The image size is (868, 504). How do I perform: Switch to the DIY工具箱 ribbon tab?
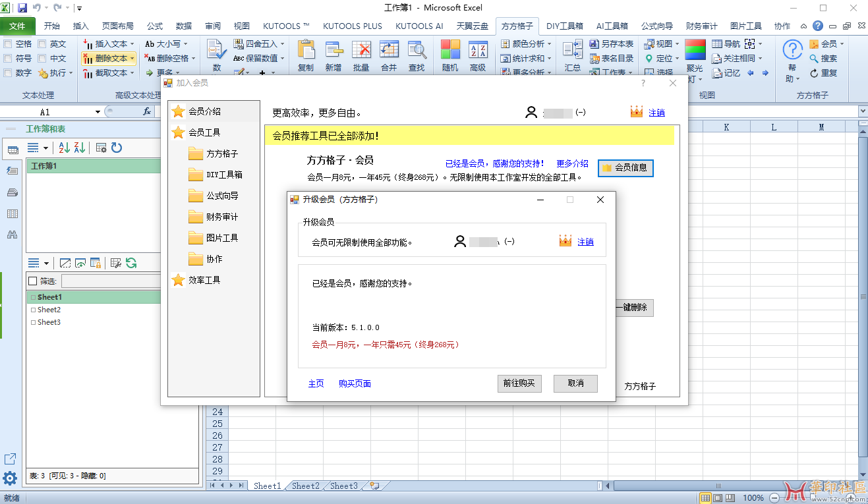[x=565, y=26]
